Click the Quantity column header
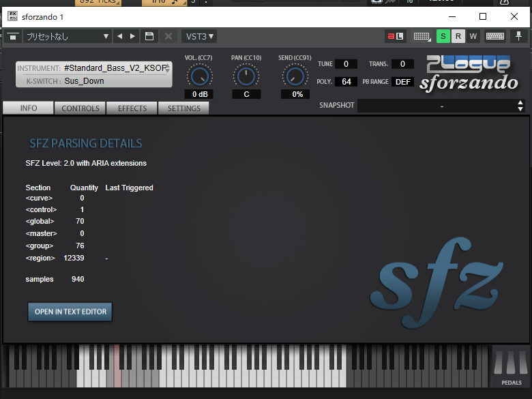The image size is (532, 399). tap(84, 188)
